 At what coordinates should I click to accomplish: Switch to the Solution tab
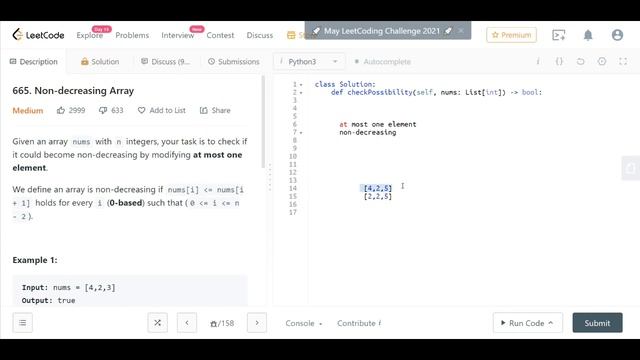(100, 62)
